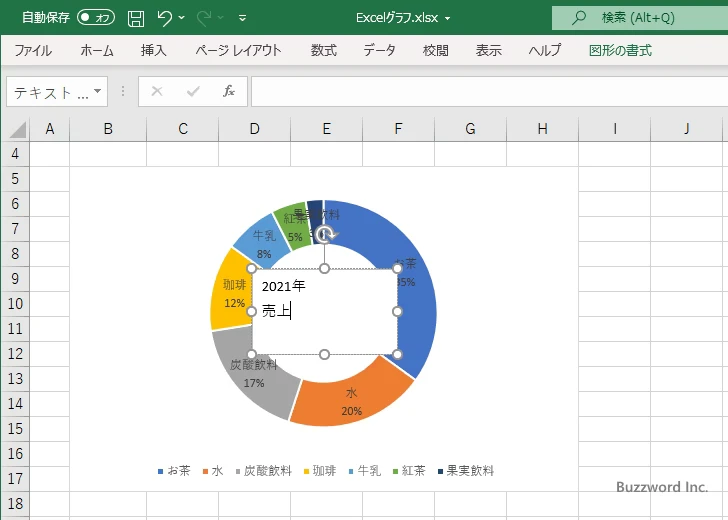
Task: Click the formula bar Enter checkmark icon
Action: click(193, 91)
